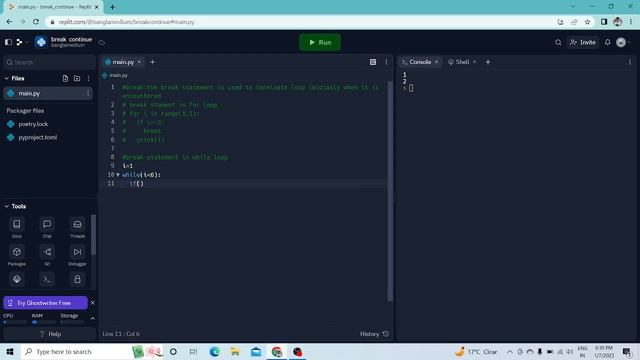Click the cloud sync status icon

click(x=102, y=42)
